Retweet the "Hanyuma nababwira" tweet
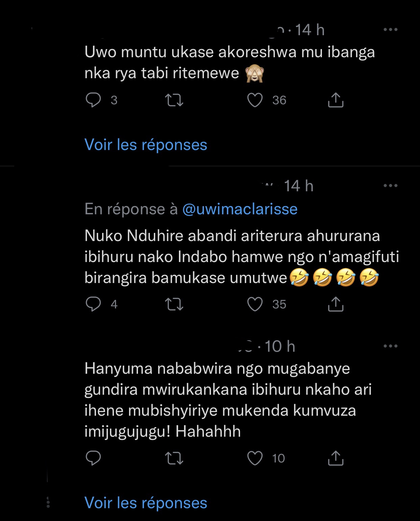This screenshot has width=420, height=521. coord(174,458)
